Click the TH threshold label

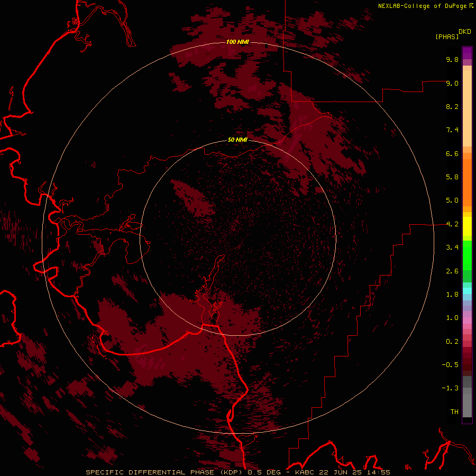454,412
